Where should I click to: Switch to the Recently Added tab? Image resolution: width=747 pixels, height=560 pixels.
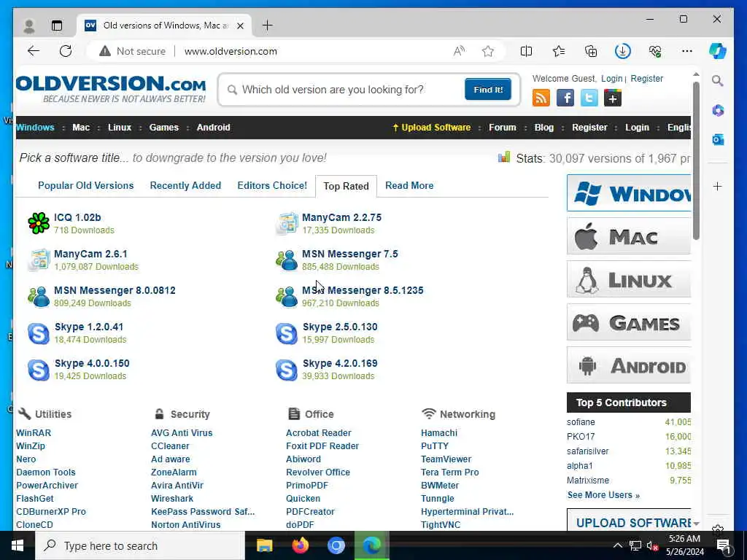click(185, 186)
